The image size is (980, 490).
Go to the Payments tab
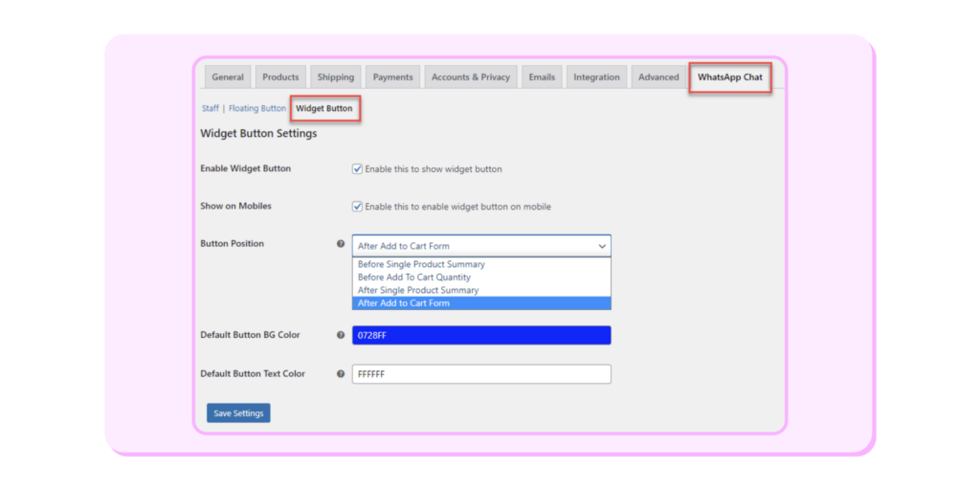(393, 78)
